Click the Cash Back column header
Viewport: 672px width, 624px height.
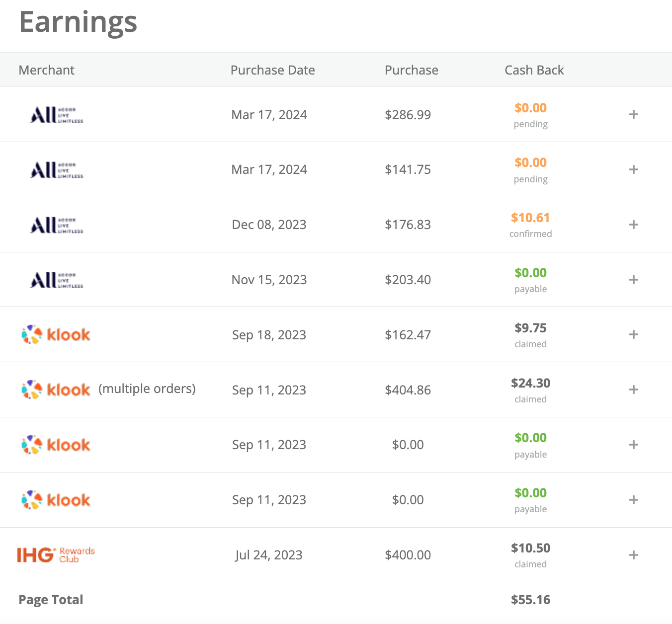pos(534,70)
